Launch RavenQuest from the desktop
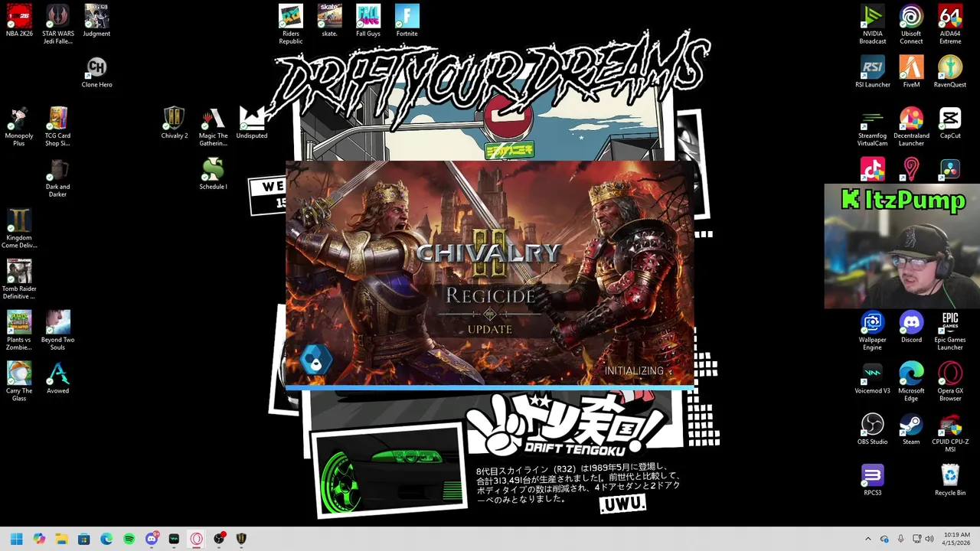980x551 pixels. pos(950,72)
